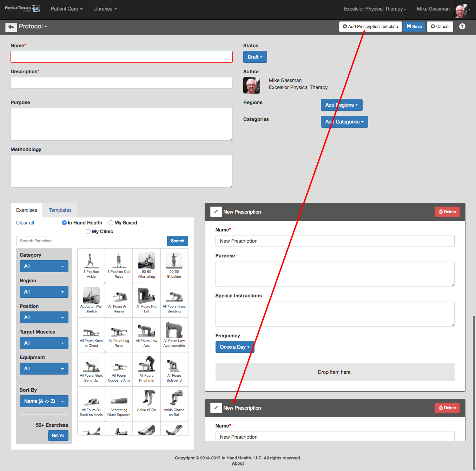Select the Ankle ABCs exercise
The height and width of the screenshot is (471, 476).
(x=146, y=404)
